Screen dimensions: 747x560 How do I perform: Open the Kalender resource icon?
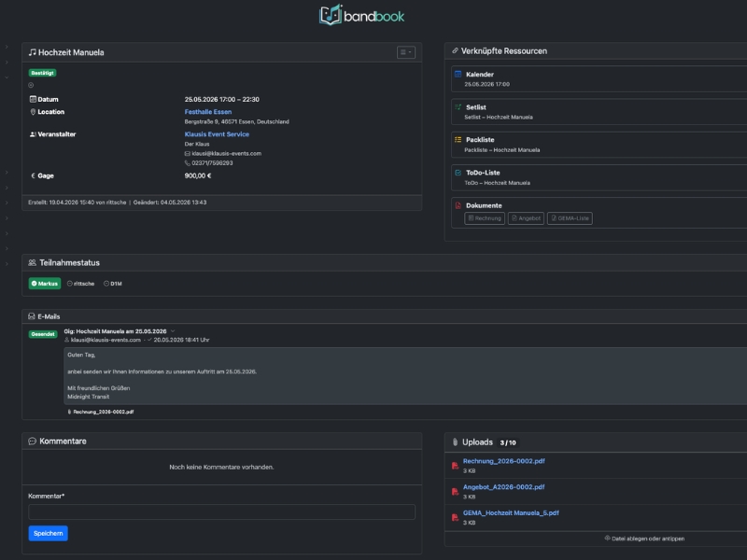[x=458, y=75]
